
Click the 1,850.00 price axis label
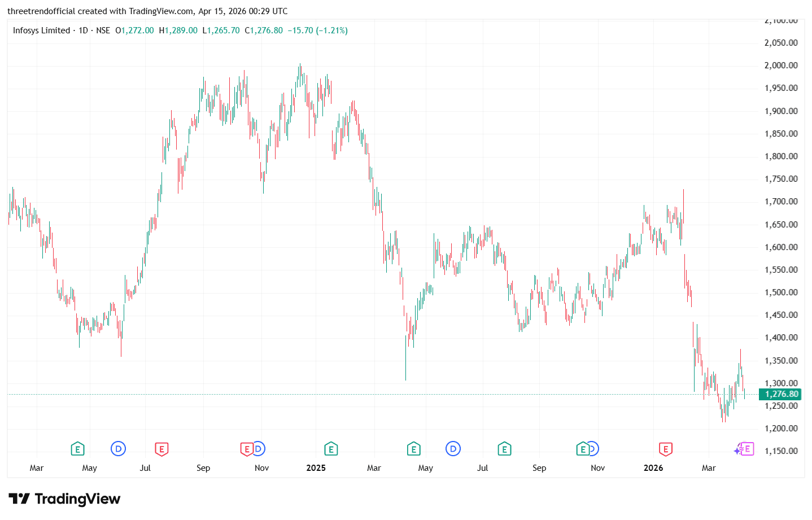[x=781, y=134]
